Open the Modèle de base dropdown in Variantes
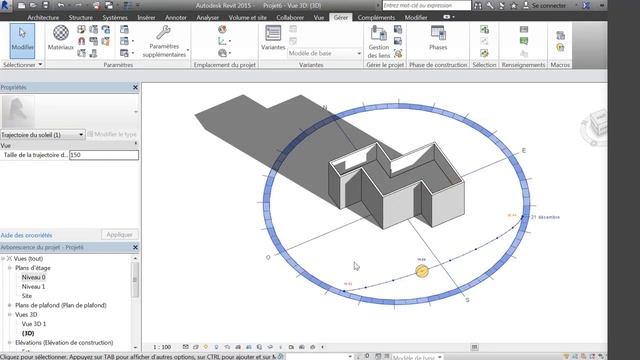Viewport: 640px width, 360px height. 324,53
